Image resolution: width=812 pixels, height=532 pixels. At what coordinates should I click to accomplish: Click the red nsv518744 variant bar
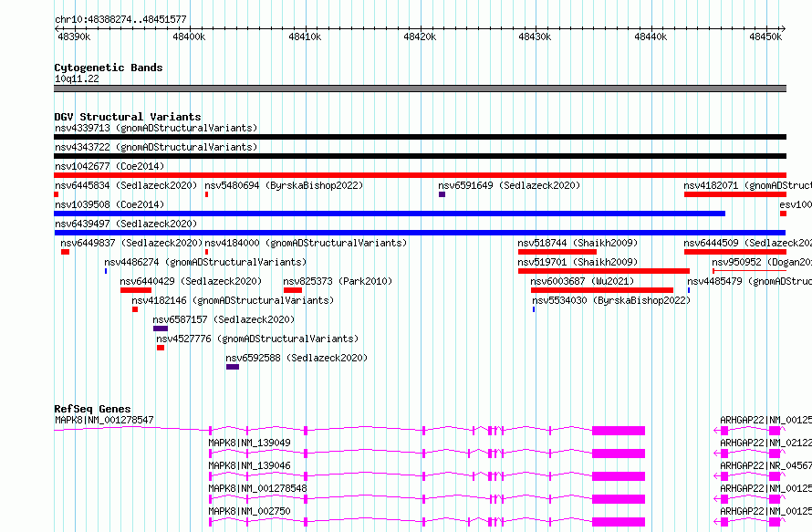tap(557, 252)
